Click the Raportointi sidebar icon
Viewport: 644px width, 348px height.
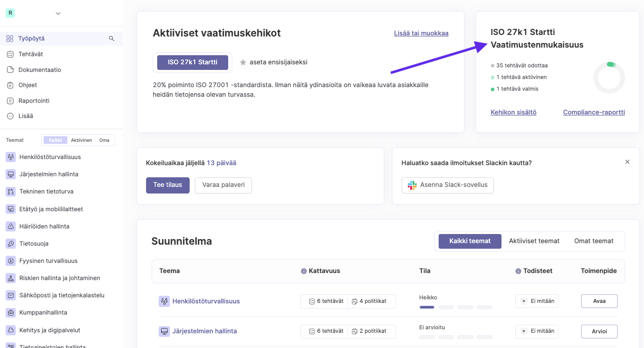[10, 100]
